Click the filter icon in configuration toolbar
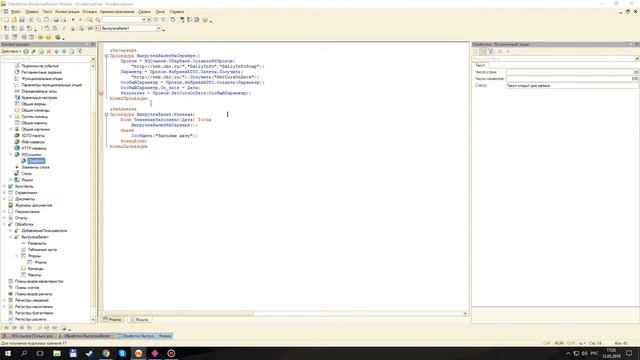 80,51
